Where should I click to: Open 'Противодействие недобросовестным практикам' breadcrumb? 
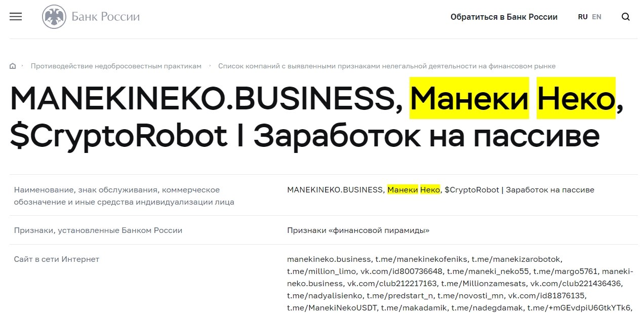click(x=116, y=66)
